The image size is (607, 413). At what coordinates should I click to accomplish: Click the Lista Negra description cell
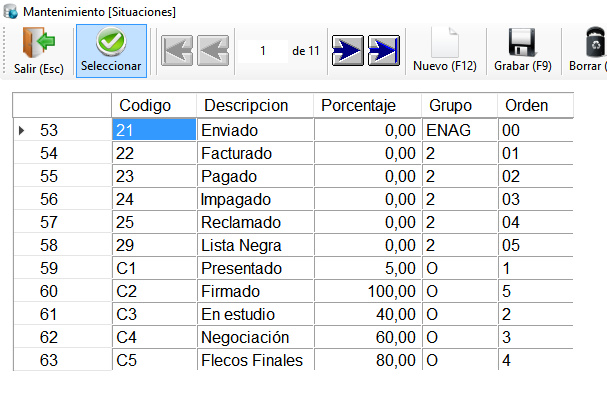[x=255, y=245]
